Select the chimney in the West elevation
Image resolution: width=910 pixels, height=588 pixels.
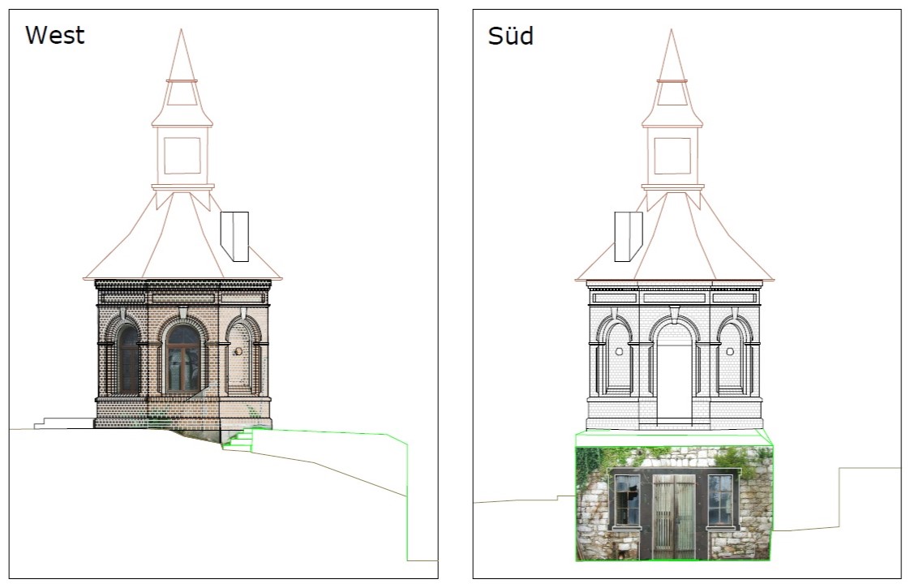tap(234, 237)
